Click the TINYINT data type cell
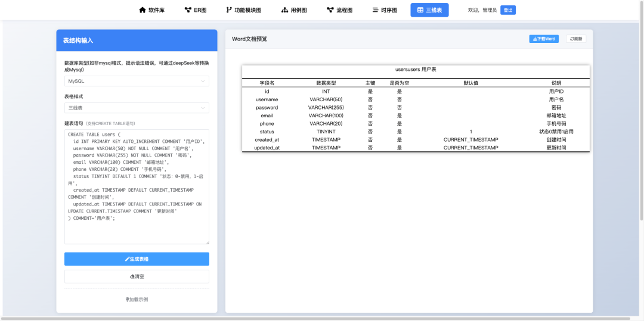Image resolution: width=644 pixels, height=321 pixels. point(326,132)
